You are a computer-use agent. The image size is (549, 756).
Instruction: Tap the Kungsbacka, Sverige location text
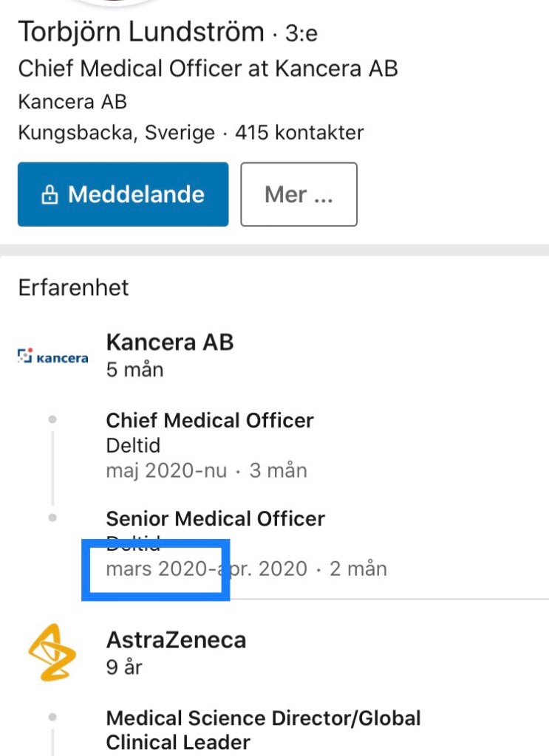click(x=116, y=133)
